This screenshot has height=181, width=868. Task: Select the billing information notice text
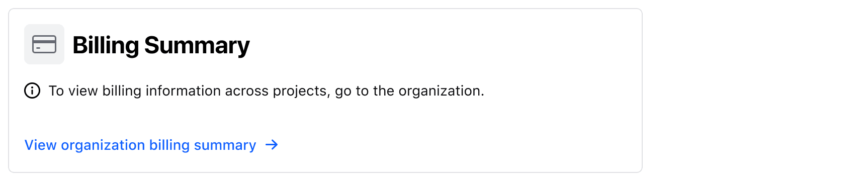point(266,91)
